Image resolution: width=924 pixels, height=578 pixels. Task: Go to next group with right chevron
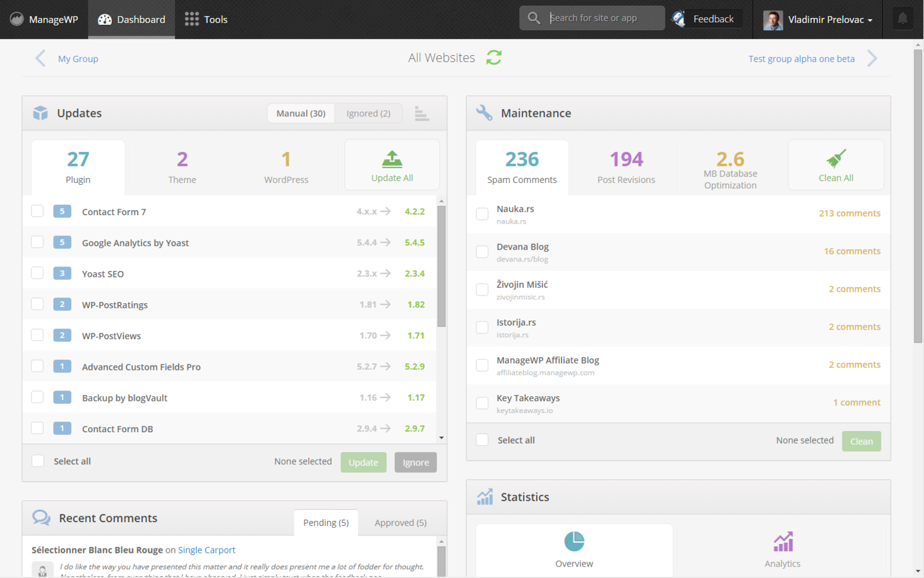[x=872, y=58]
